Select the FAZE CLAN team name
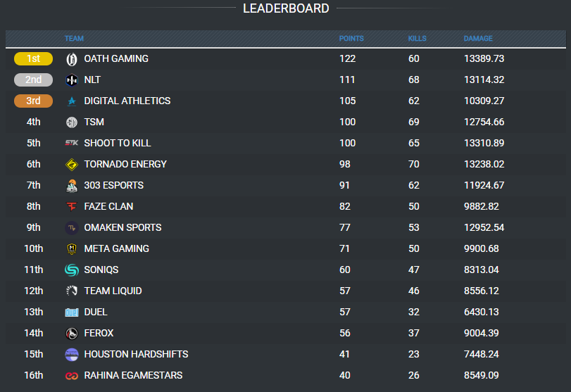The width and height of the screenshot is (571, 392). click(109, 206)
